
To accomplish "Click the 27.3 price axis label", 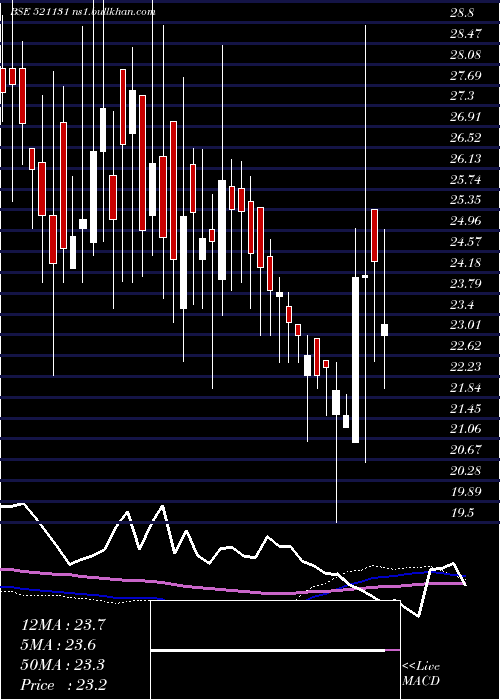I will 462,96.
